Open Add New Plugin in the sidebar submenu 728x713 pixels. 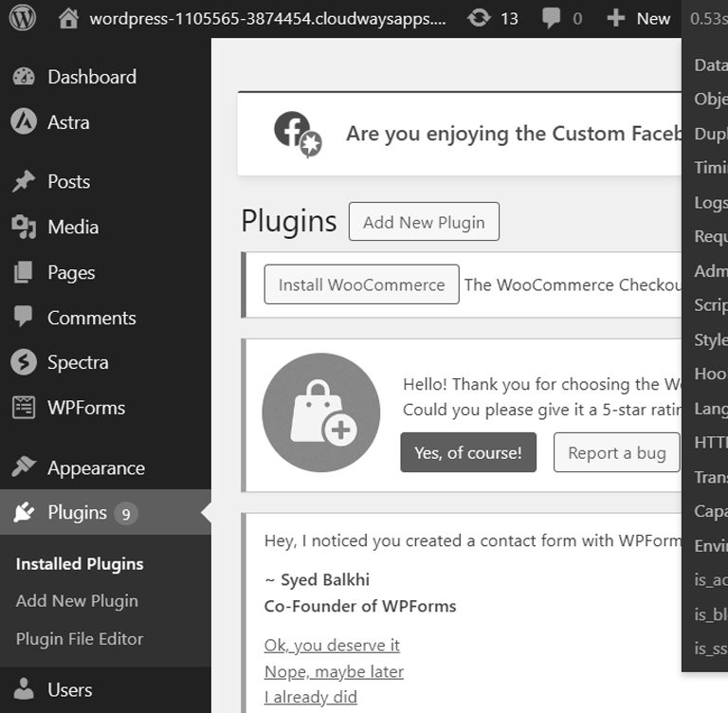(x=77, y=601)
